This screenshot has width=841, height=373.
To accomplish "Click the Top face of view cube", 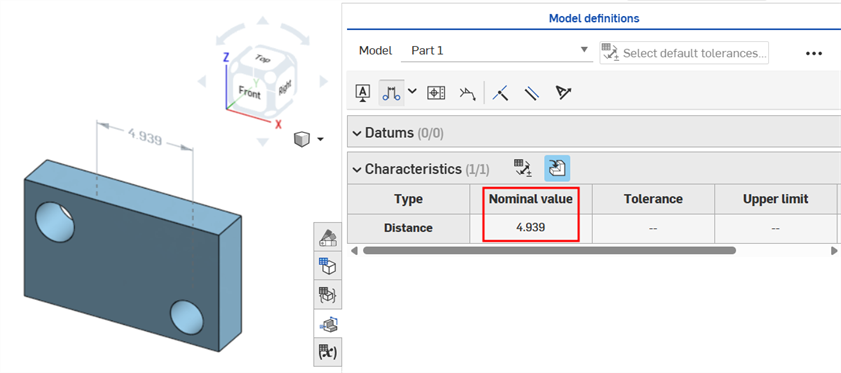I will pos(262,58).
